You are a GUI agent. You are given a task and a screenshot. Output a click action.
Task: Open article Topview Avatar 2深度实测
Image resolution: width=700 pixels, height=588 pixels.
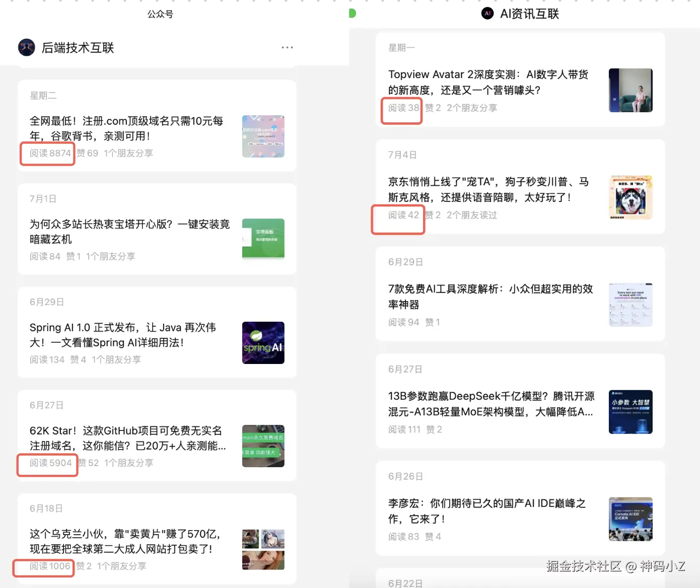pos(488,82)
